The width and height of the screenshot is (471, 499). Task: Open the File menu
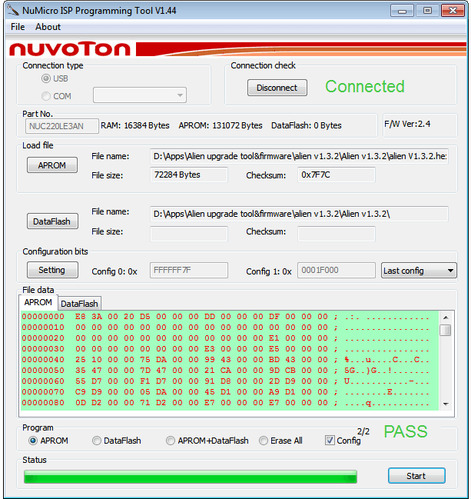point(18,27)
